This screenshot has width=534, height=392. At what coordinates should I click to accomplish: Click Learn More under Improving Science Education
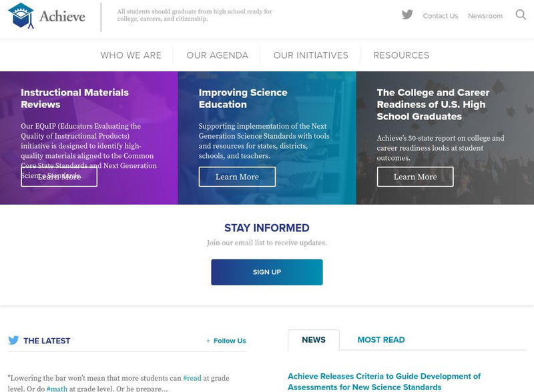(x=238, y=177)
